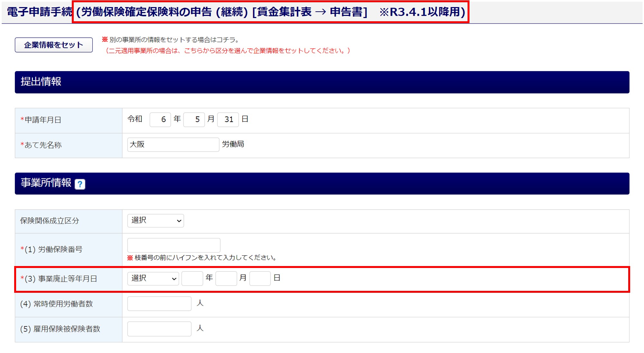Image resolution: width=644 pixels, height=353 pixels.
Task: Click the 事業所情報 section header text
Action: (x=46, y=183)
